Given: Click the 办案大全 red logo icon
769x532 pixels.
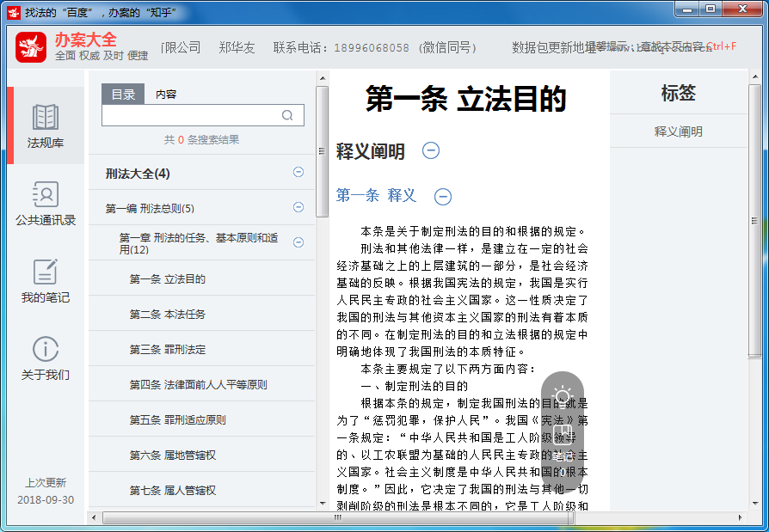Looking at the screenshot, I should [x=31, y=47].
